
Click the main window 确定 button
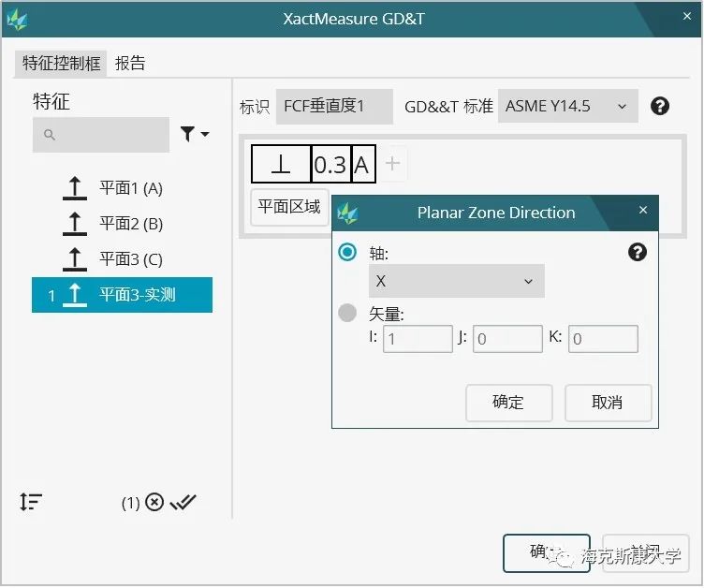coord(547,553)
